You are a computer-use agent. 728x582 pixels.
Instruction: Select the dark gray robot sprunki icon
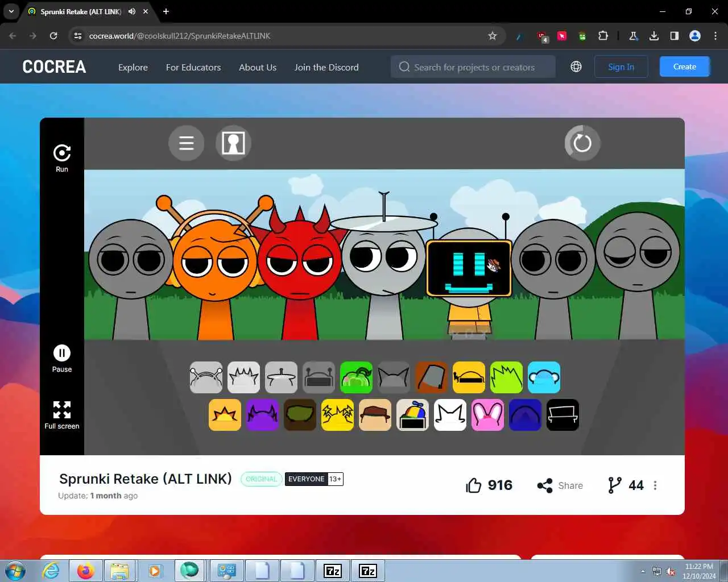318,377
